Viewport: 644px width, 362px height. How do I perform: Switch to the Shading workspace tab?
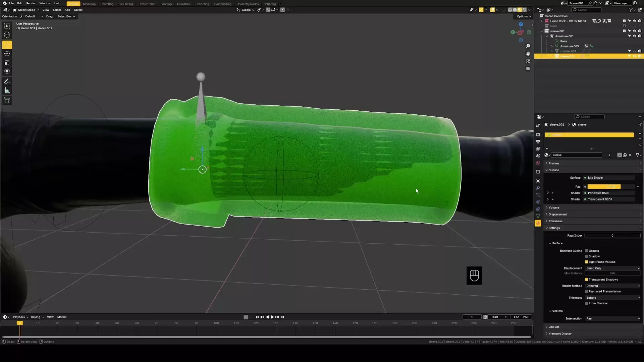[x=166, y=4]
